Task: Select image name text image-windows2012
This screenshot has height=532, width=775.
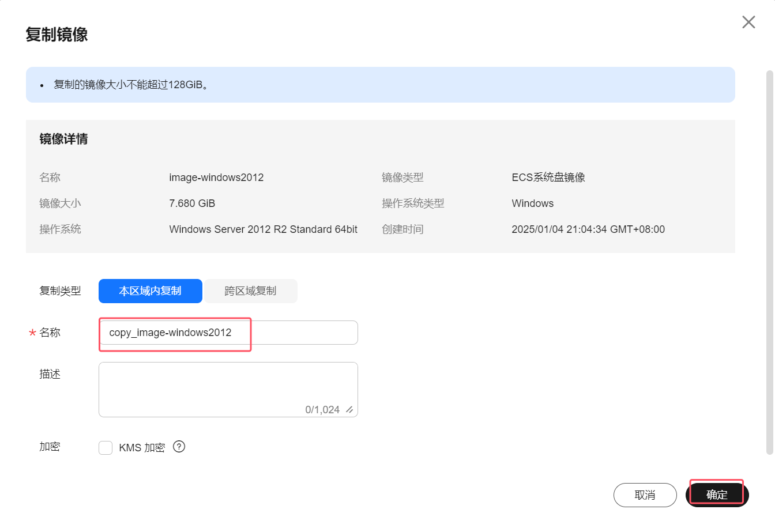Action: 216,178
